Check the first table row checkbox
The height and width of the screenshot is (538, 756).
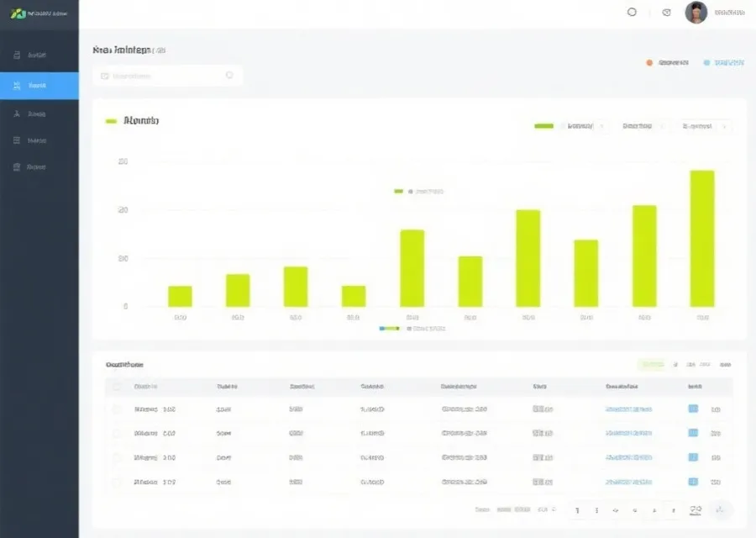coord(117,409)
